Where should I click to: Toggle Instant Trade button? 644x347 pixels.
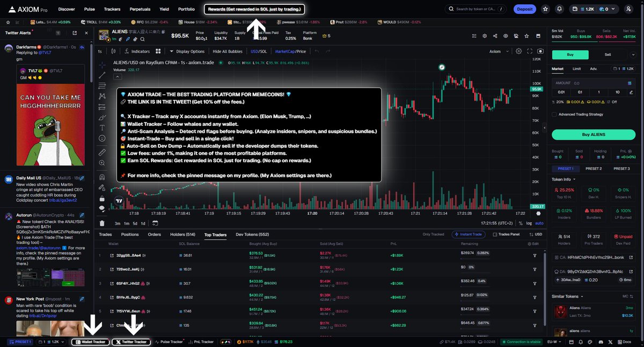469,234
